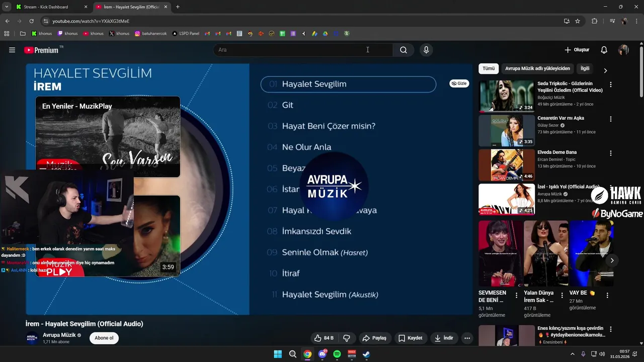
Task: Open Windows Start menu
Action: coord(278,354)
